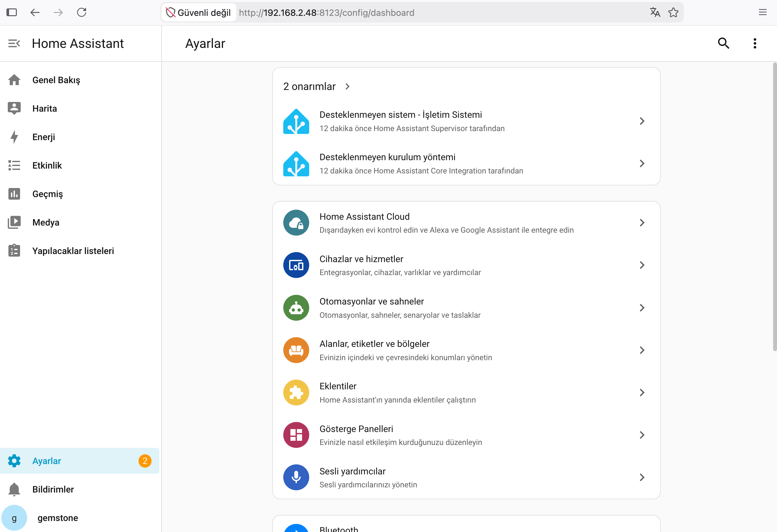Click Gösterge Panelleri dashboard icon
777x532 pixels.
(296, 435)
